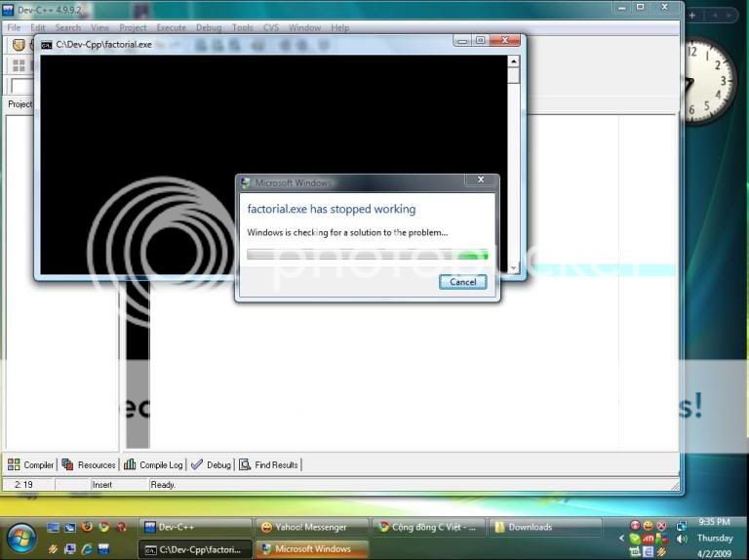Screen dimensions: 749x560
Task: Open the Execute menu in Dev-C++
Action: [x=171, y=27]
